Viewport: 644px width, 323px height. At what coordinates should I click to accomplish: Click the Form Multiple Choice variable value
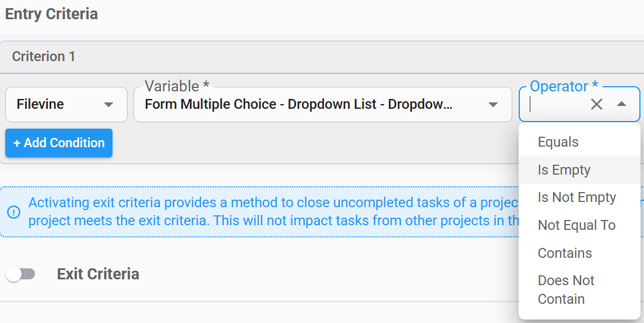click(x=298, y=105)
